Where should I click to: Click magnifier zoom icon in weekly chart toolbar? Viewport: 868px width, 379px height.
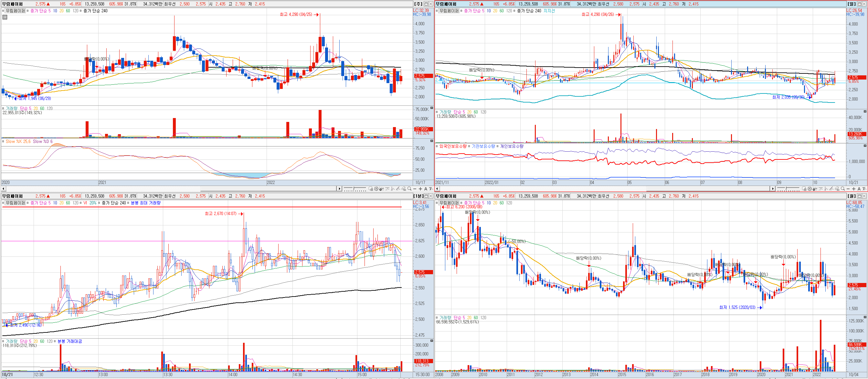409,189
